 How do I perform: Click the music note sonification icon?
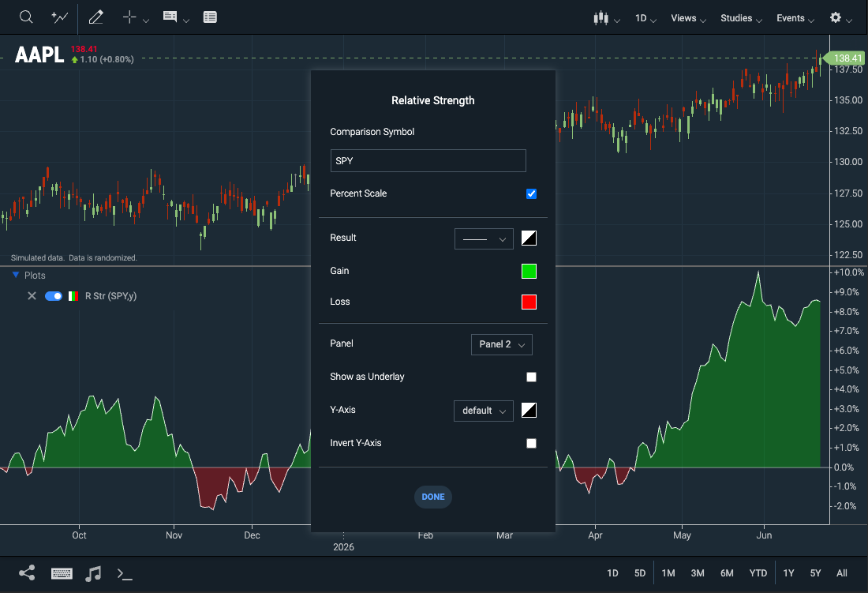click(x=93, y=573)
